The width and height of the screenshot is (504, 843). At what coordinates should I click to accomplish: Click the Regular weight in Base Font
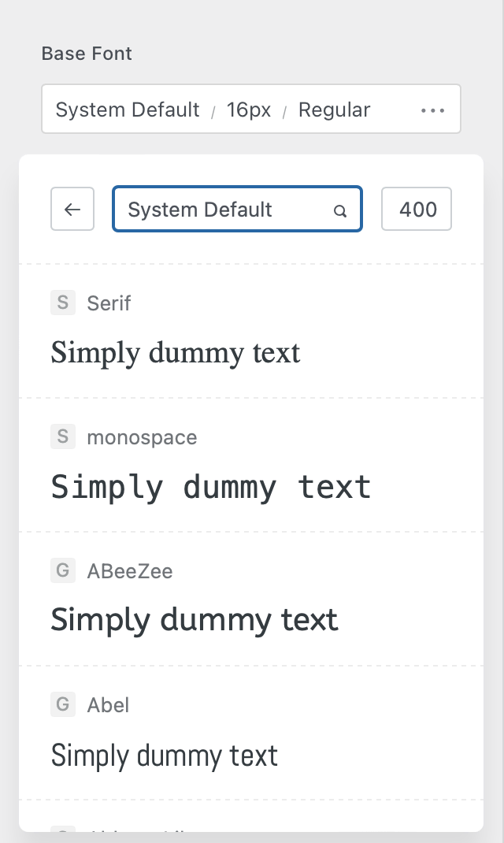tap(334, 110)
